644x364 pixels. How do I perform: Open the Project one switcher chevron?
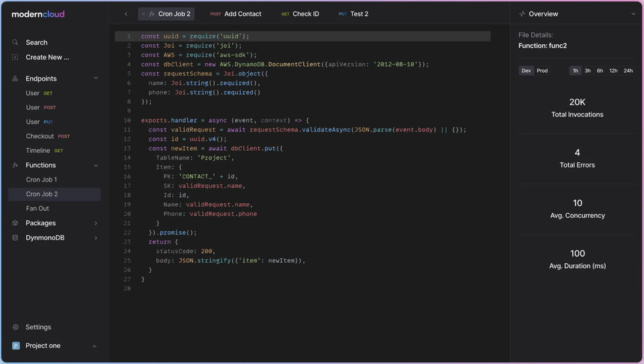[95, 346]
